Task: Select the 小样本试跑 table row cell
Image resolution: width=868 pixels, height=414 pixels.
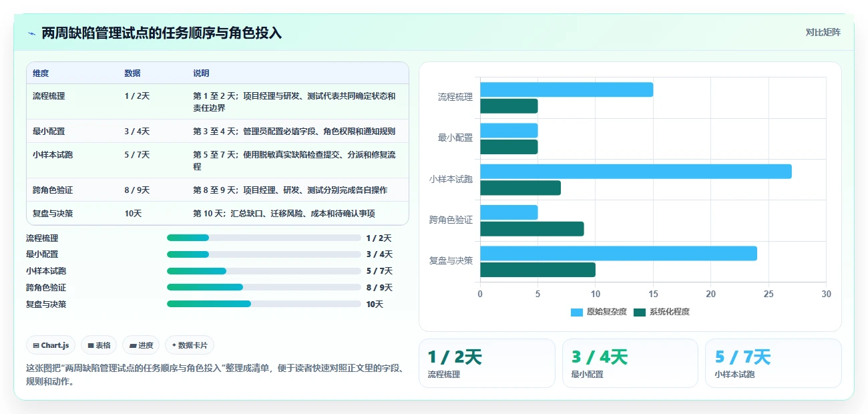Action: (53, 155)
